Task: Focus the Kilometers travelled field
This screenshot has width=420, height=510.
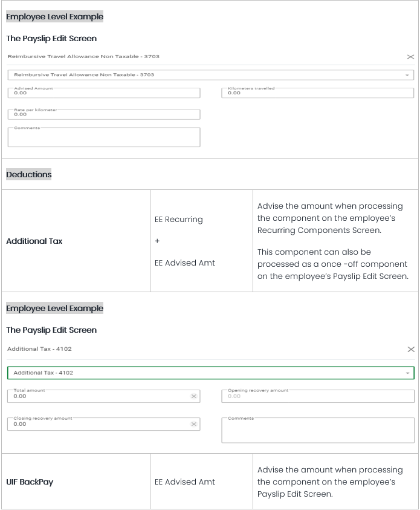Action: [x=318, y=93]
